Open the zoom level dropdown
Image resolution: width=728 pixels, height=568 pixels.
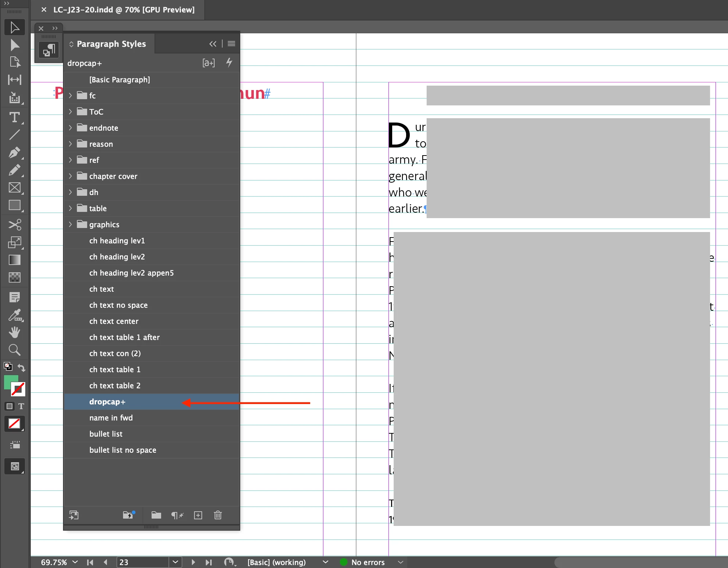[x=75, y=562]
